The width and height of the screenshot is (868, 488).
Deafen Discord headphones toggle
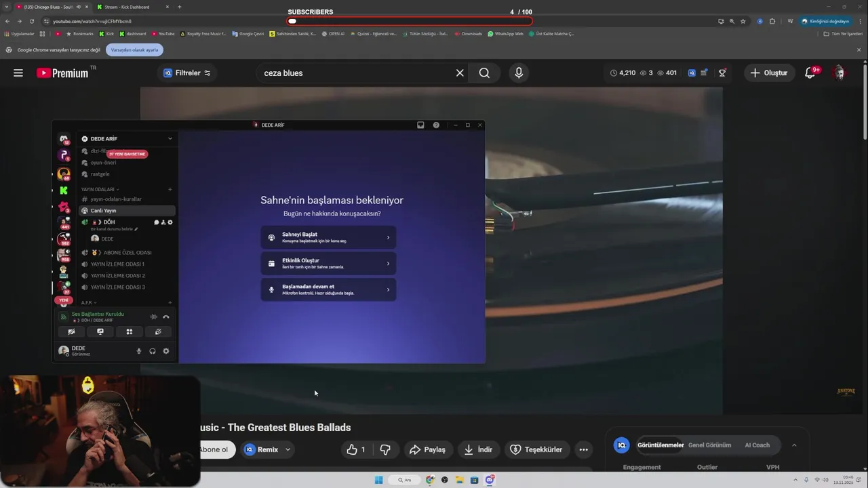point(153,351)
